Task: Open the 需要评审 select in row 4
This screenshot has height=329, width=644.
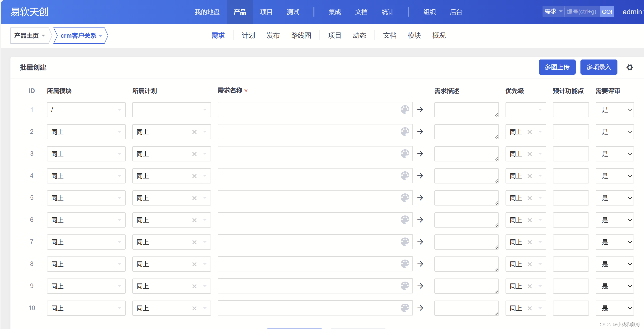Action: [x=615, y=176]
